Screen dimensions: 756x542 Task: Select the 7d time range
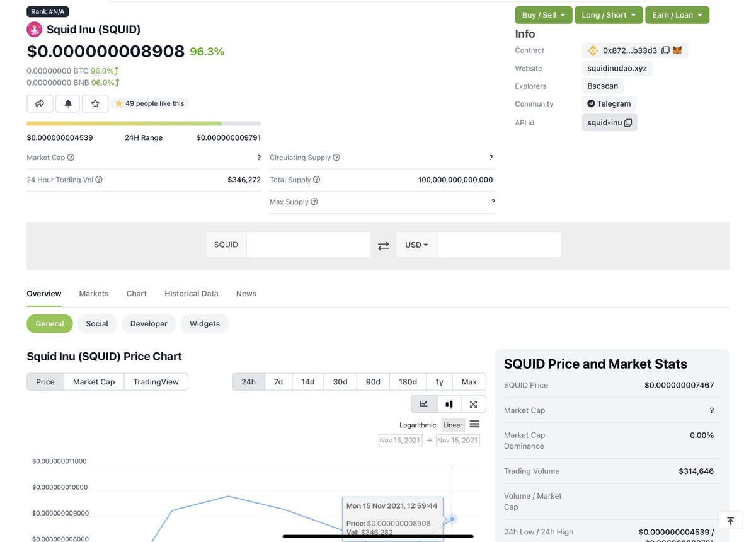pos(278,382)
